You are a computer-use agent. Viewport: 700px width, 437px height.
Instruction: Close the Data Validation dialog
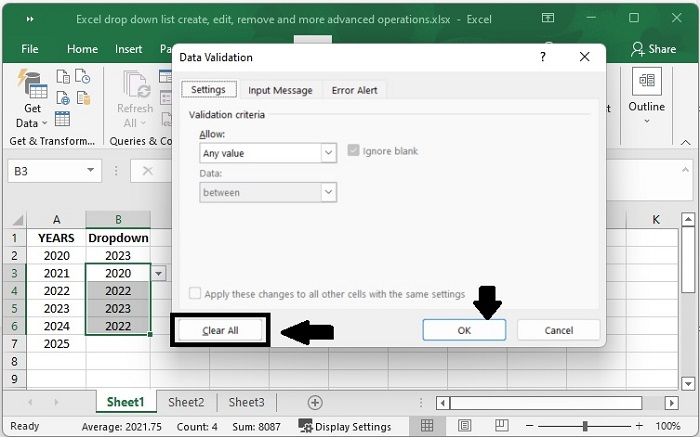[x=584, y=57]
